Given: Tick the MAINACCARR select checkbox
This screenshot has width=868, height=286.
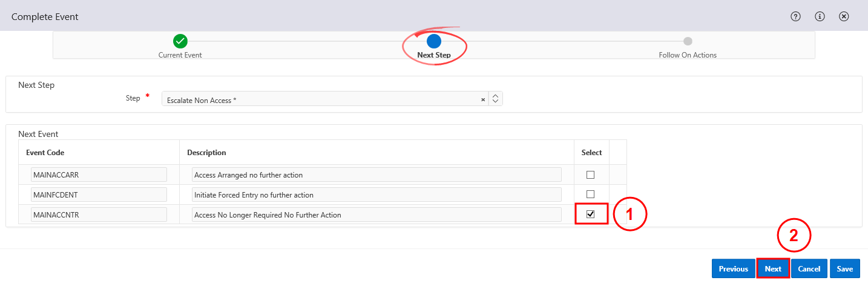Looking at the screenshot, I should click(x=591, y=175).
